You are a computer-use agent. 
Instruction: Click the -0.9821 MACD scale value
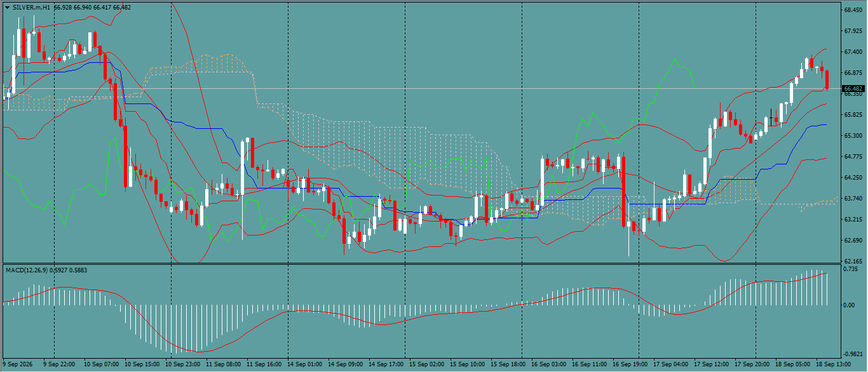pos(852,354)
